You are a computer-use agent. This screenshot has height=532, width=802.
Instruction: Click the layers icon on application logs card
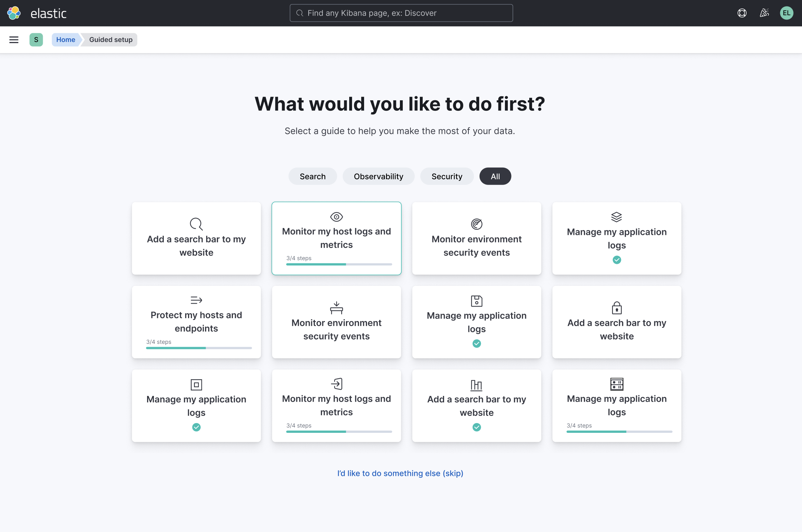617,217
